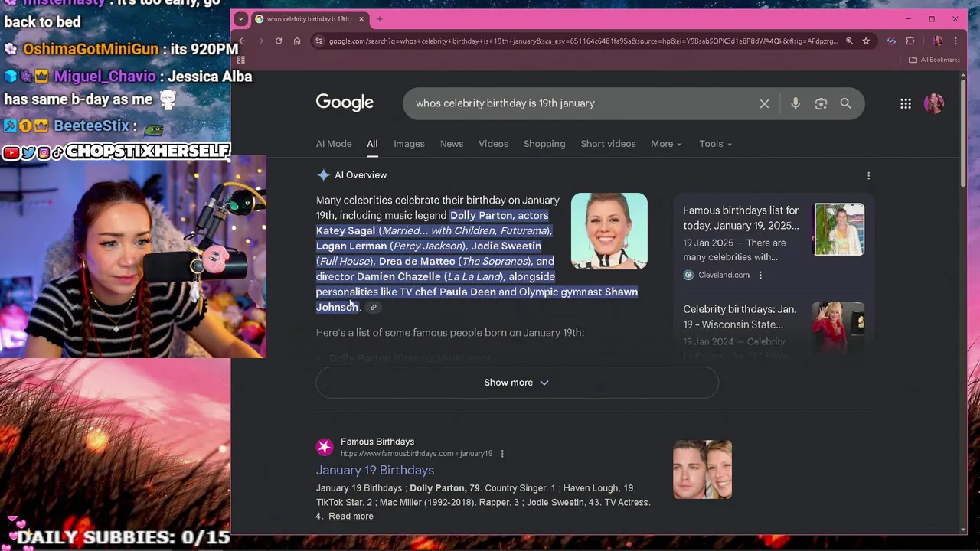
Task: Switch to AI Mode tab
Action: (334, 144)
